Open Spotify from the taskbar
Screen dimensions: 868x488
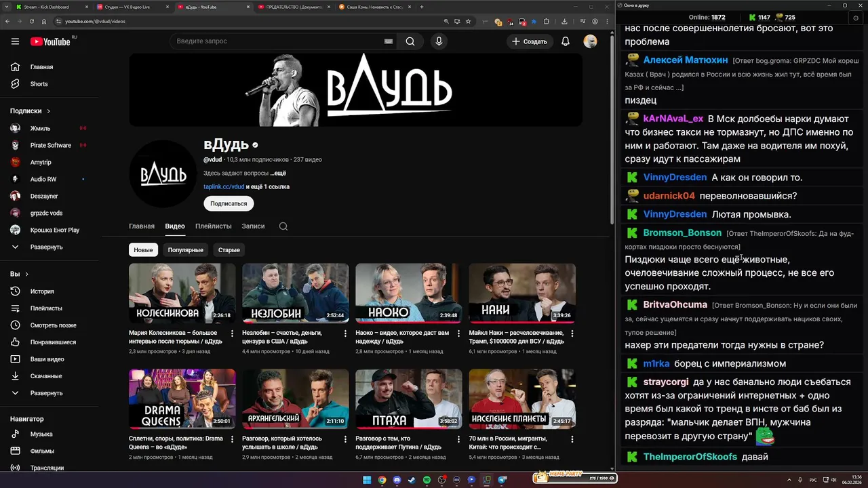(x=427, y=480)
